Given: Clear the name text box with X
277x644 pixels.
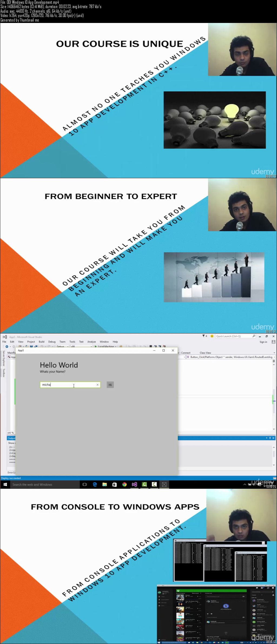Looking at the screenshot, I should [x=98, y=385].
